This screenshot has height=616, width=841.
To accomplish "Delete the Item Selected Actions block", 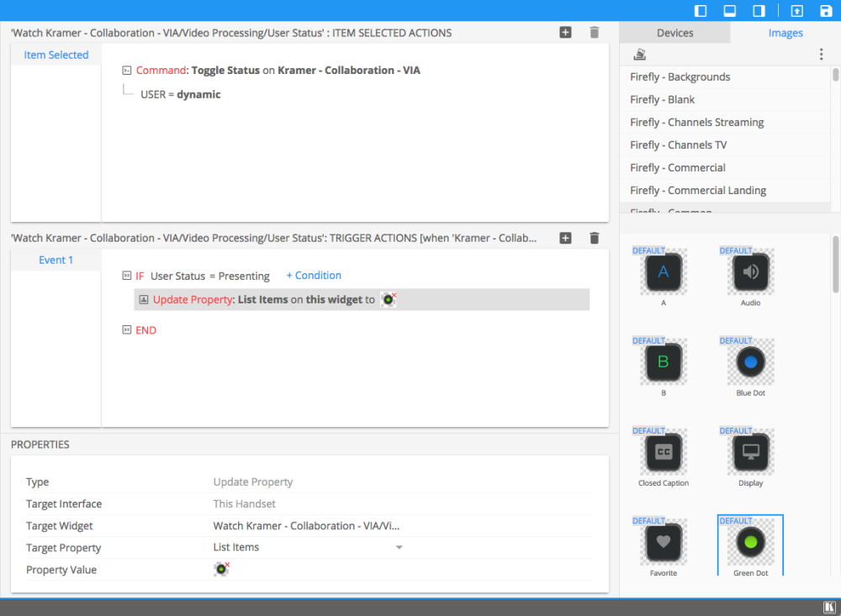I will [x=595, y=33].
